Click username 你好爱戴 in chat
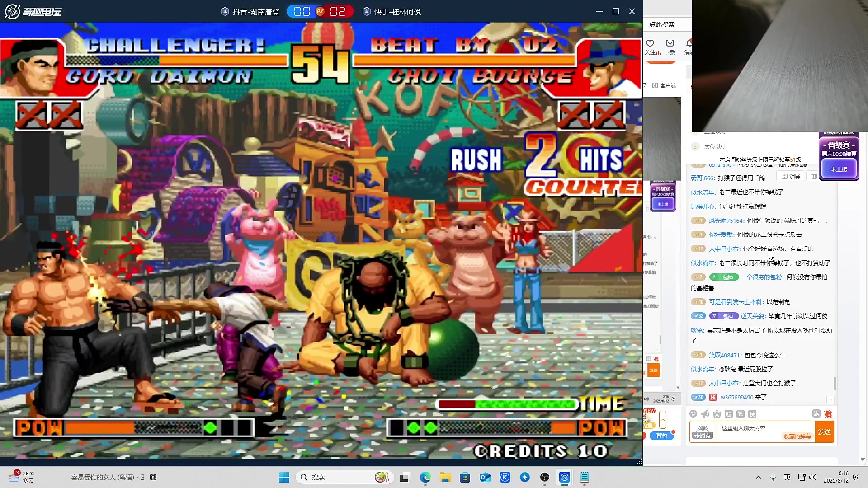Image resolution: width=868 pixels, height=488 pixels. point(721,235)
